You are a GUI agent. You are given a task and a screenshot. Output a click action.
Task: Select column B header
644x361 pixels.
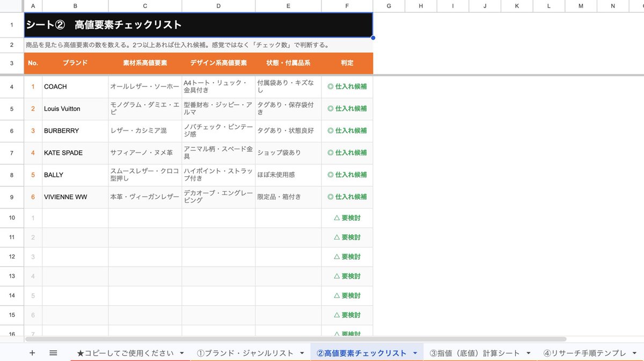(75, 6)
